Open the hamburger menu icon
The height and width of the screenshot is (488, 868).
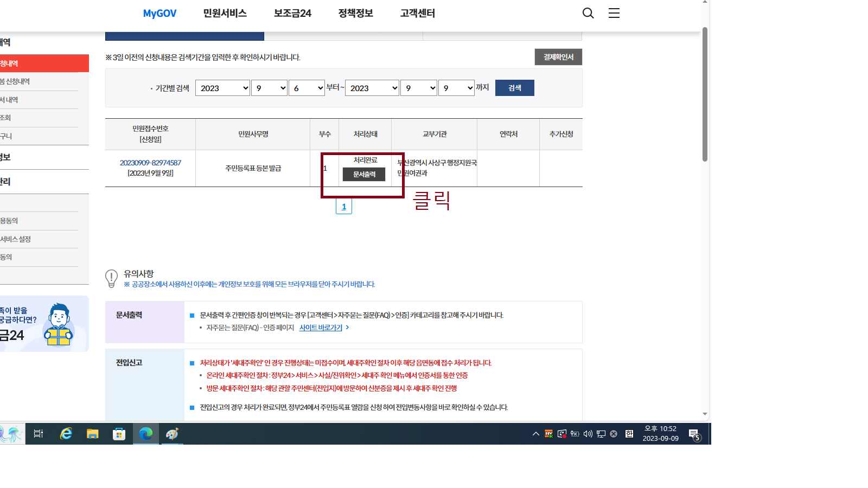(x=614, y=13)
